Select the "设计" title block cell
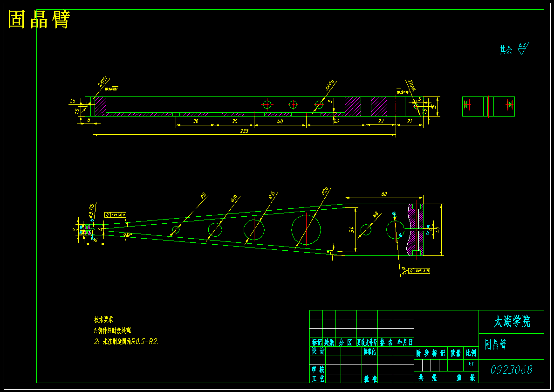Image resolution: width=554 pixels, height=392 pixels. pos(317,351)
